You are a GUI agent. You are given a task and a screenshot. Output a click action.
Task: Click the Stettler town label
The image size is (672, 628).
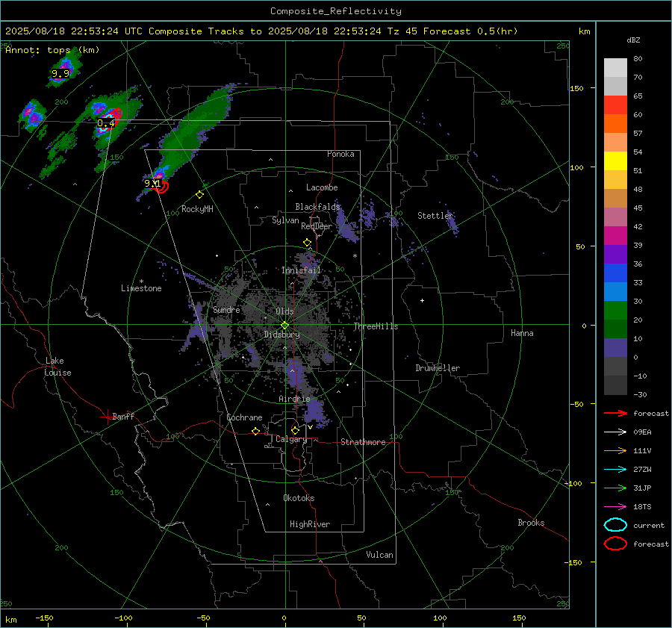tap(435, 216)
